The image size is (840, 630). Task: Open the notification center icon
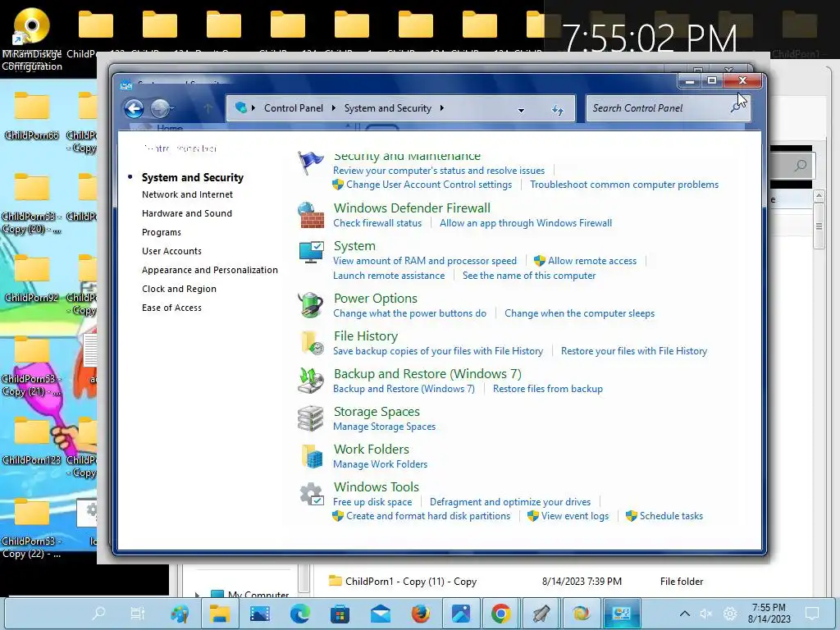(x=812, y=613)
